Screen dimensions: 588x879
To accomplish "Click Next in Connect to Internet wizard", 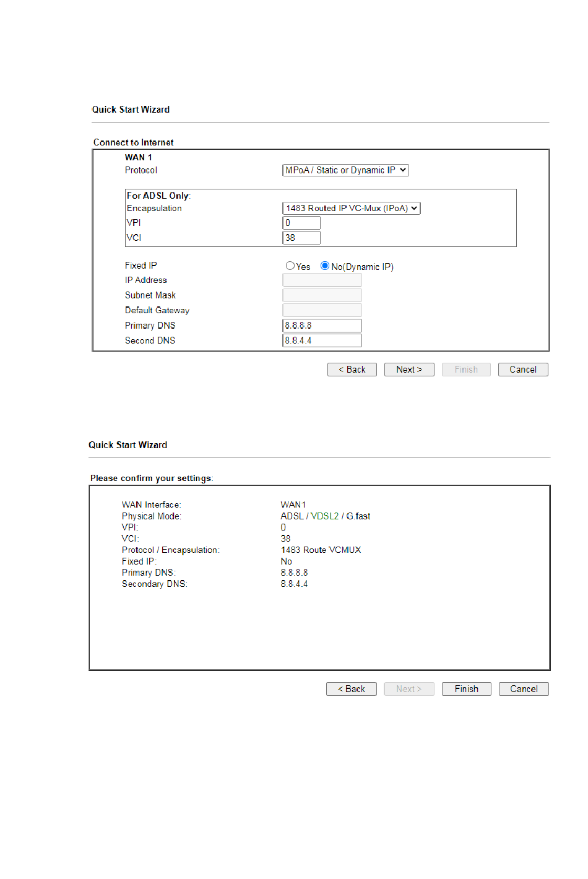I will tap(409, 370).
